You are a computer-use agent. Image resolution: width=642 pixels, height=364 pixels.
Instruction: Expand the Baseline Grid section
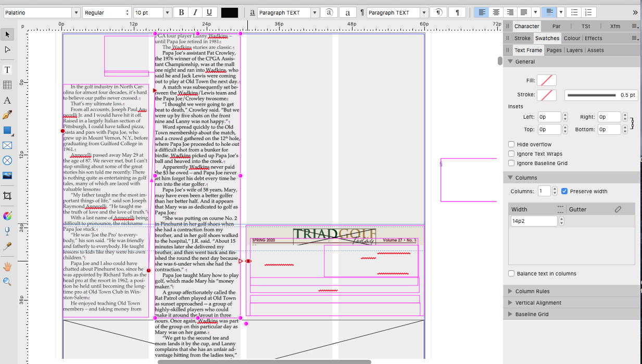click(510, 314)
